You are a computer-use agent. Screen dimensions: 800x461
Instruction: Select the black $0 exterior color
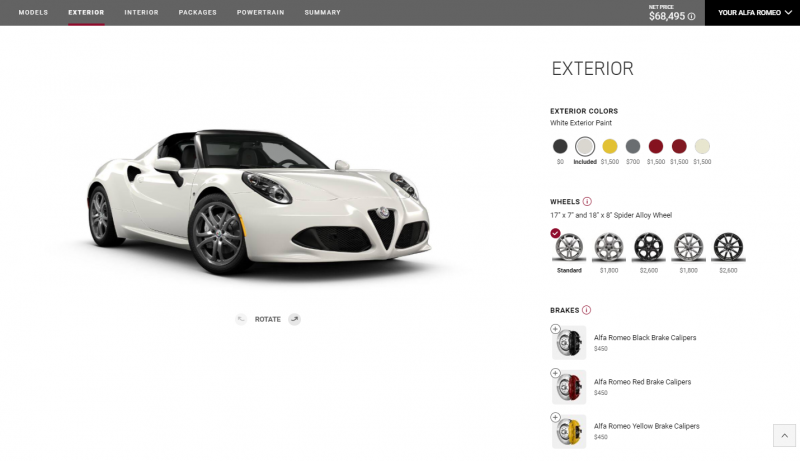point(560,146)
